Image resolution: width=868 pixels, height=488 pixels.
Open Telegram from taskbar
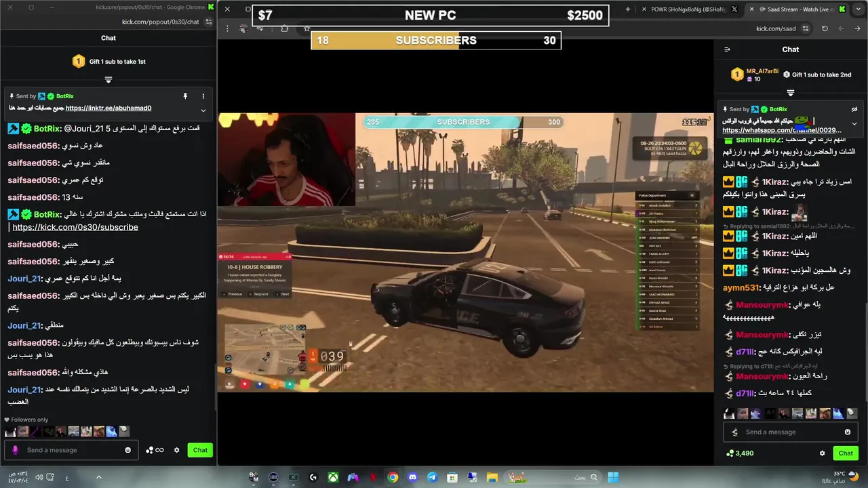pos(432,477)
